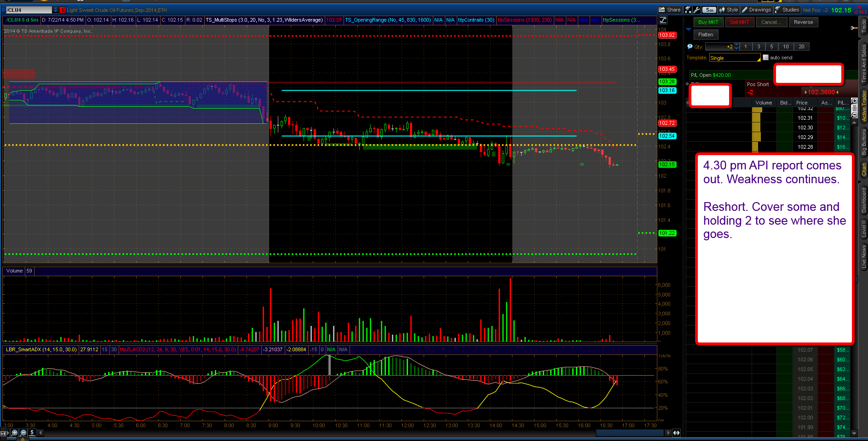Open the Studies flask menu
The image size is (868, 441).
coord(787,10)
